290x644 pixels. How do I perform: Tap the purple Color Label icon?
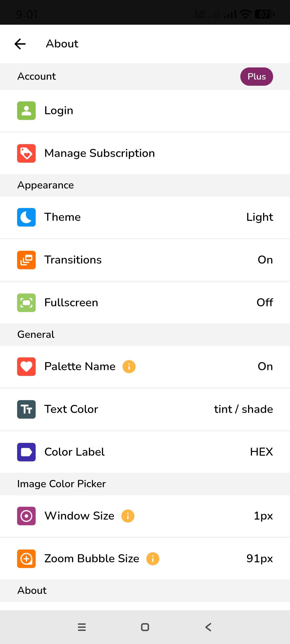[26, 452]
